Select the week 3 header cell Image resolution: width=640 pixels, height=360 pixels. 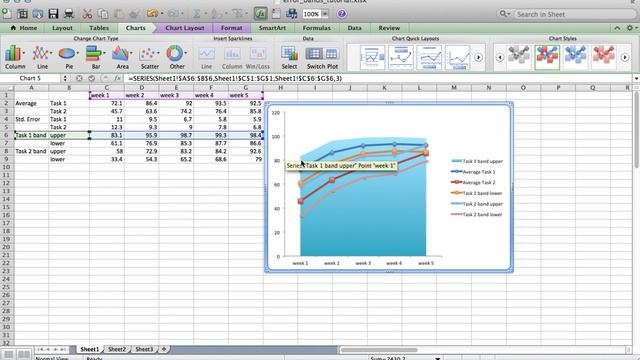pyautogui.click(x=176, y=95)
